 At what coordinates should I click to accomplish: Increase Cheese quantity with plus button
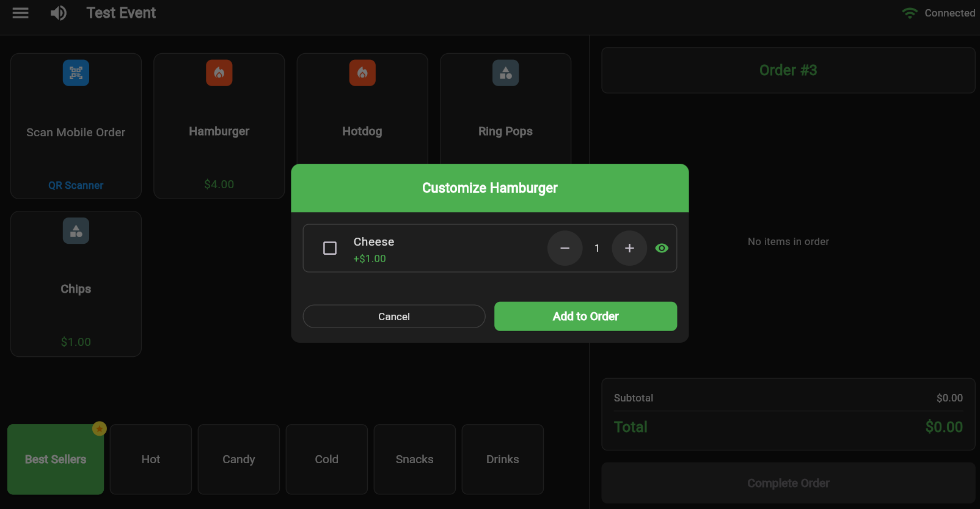(x=629, y=248)
